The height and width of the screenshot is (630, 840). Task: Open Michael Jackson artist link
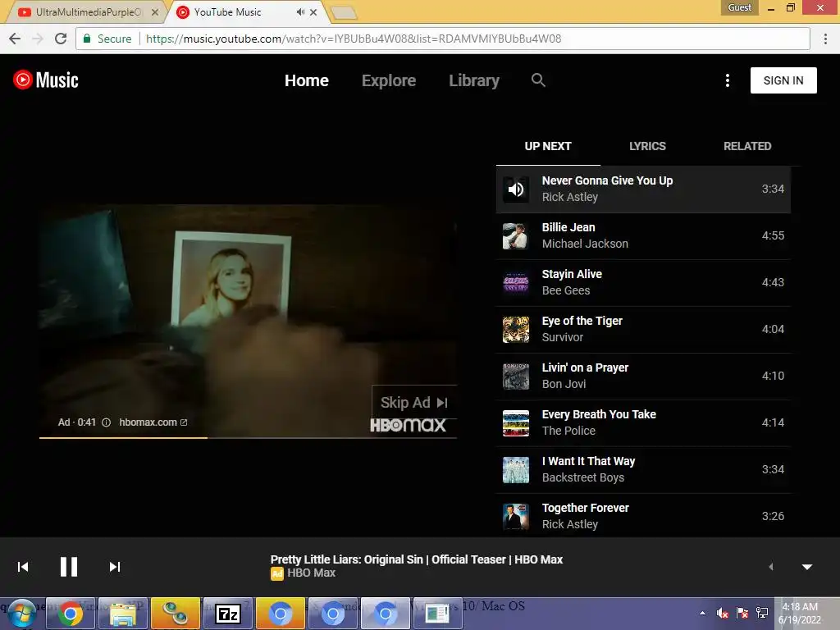point(585,244)
